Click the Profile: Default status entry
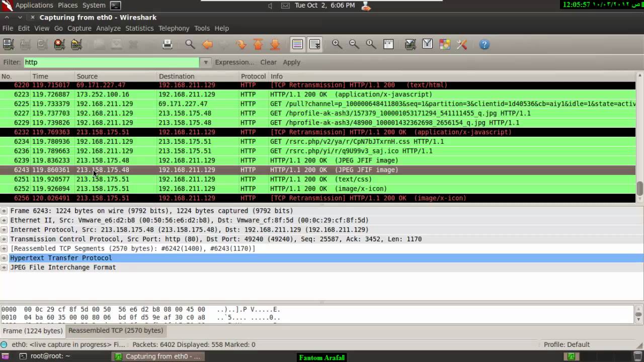Screen dimensions: 644x362 point(567,344)
